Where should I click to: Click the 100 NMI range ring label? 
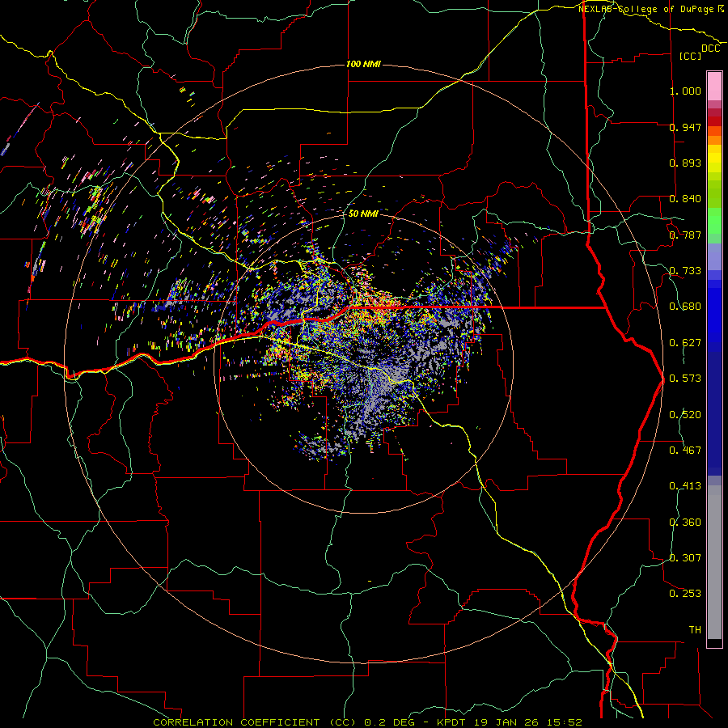[x=363, y=64]
